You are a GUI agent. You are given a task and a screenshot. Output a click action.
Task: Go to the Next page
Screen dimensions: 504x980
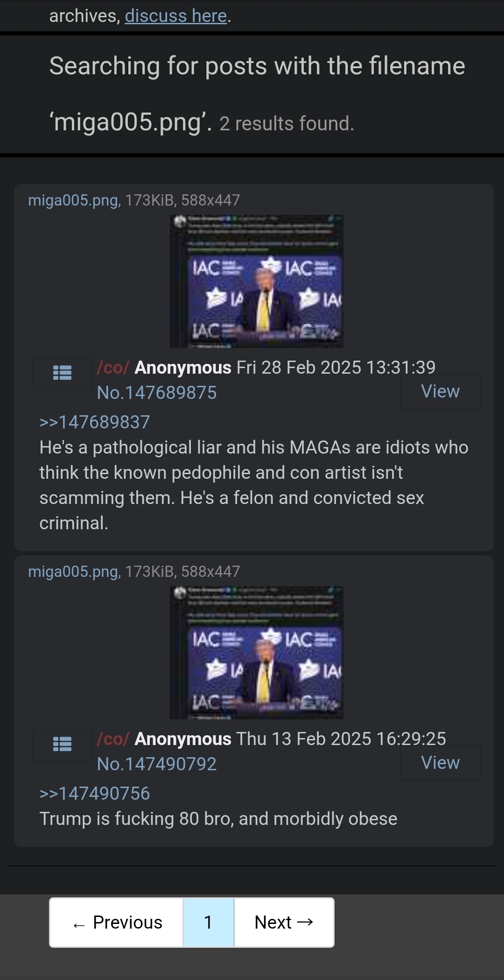coord(284,923)
